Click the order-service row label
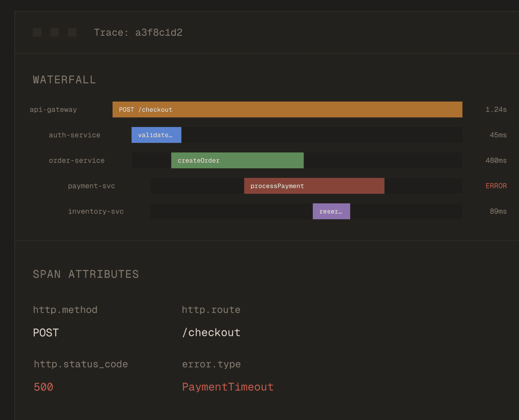The image size is (519, 420). click(x=76, y=160)
